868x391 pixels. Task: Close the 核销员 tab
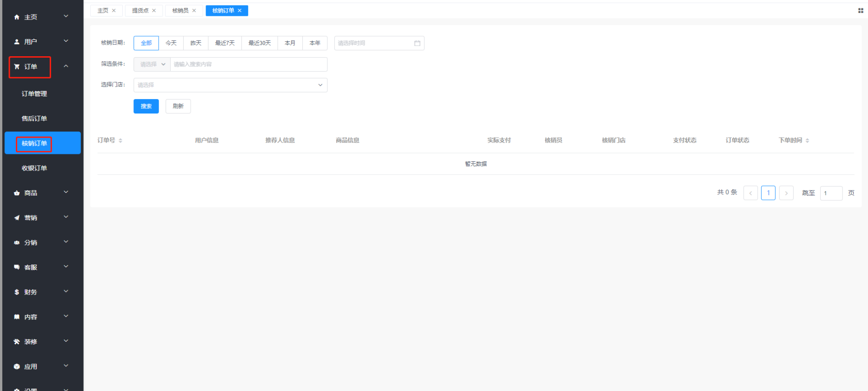pos(194,11)
